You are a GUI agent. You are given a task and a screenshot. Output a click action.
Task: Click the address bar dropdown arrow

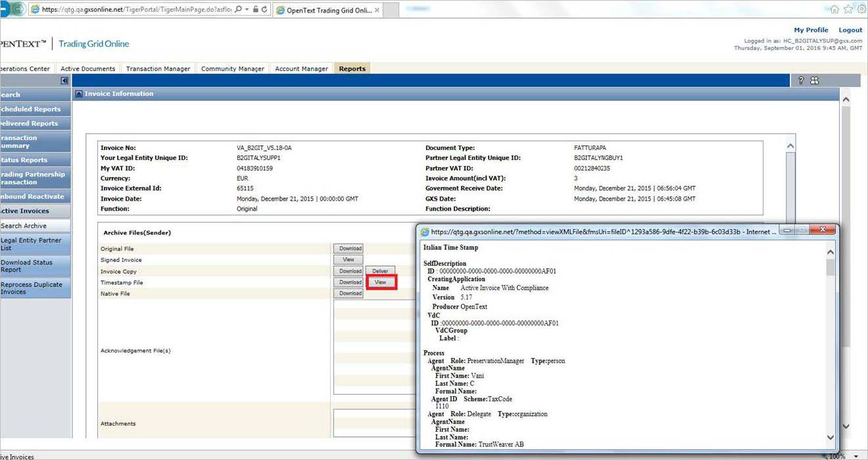pos(246,10)
